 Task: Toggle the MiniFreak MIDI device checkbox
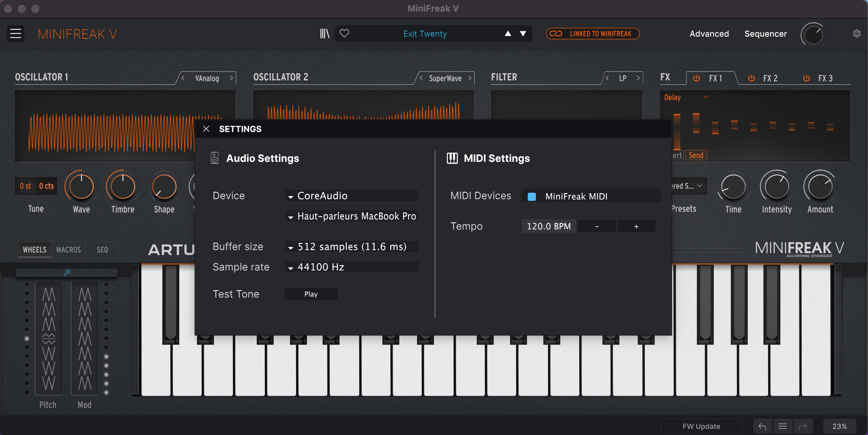531,196
